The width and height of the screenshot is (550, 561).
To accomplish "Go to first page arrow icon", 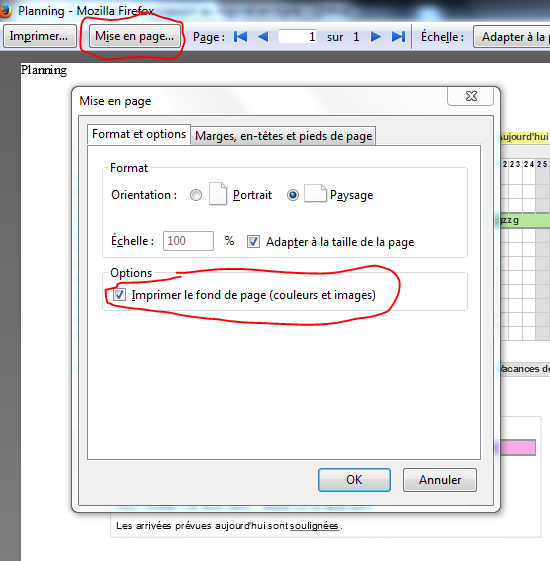I will tap(240, 36).
